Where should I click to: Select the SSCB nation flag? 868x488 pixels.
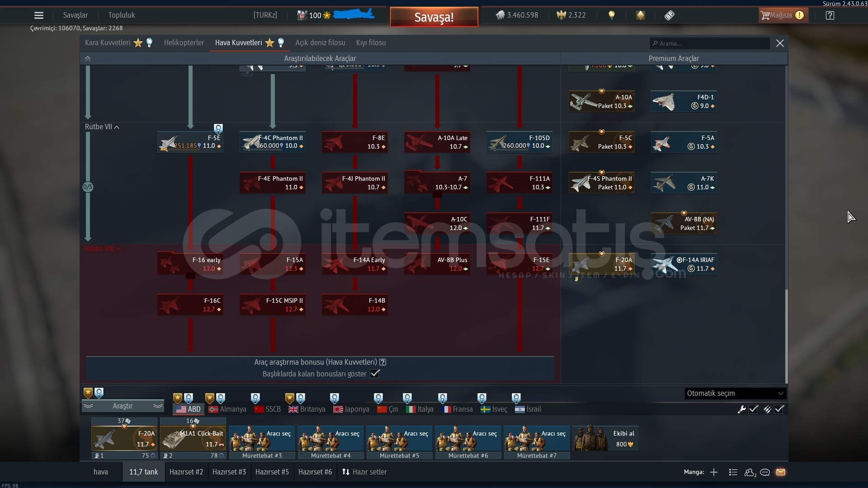click(x=268, y=409)
